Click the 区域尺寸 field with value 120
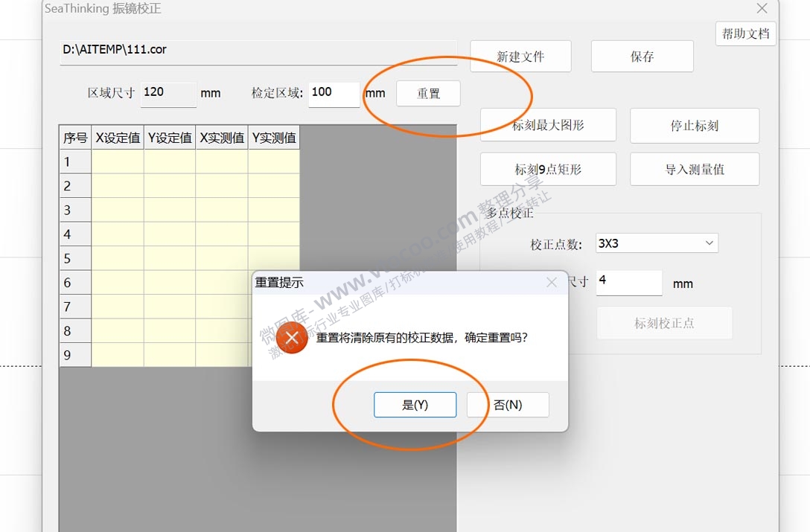 coord(168,94)
